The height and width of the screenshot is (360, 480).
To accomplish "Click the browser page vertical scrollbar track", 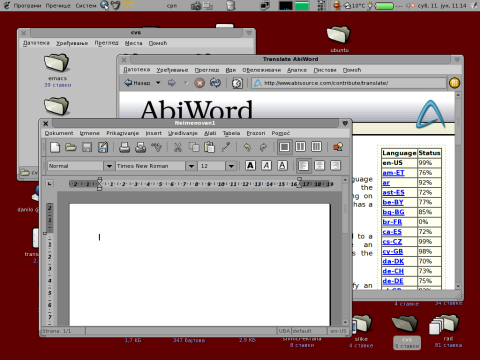I will click(x=458, y=190).
